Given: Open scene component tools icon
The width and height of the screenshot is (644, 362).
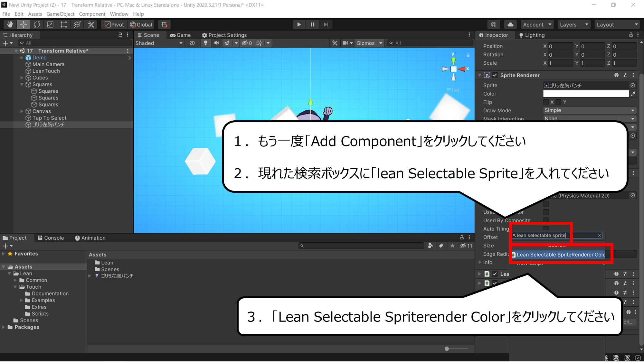Looking at the screenshot, I should tap(335, 43).
